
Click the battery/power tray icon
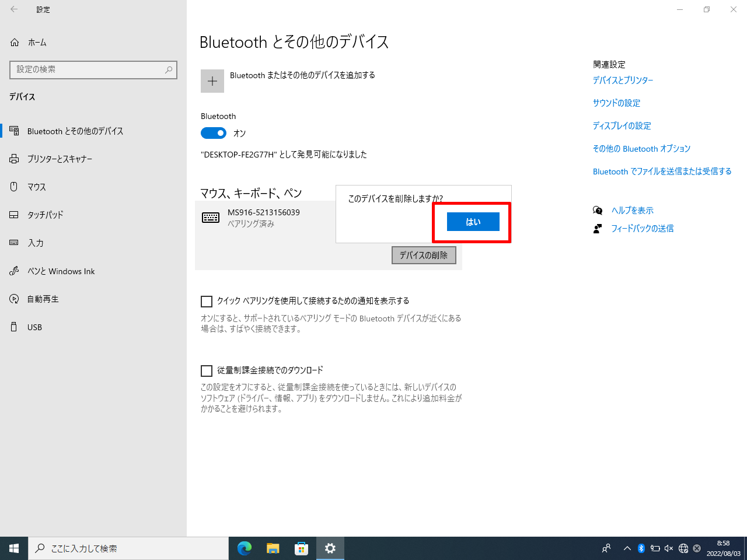coord(655,548)
